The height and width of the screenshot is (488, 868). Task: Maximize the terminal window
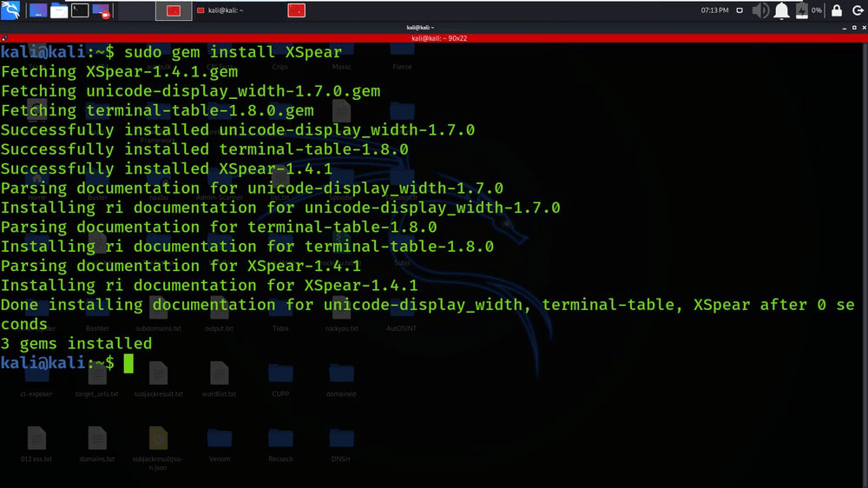point(854,28)
